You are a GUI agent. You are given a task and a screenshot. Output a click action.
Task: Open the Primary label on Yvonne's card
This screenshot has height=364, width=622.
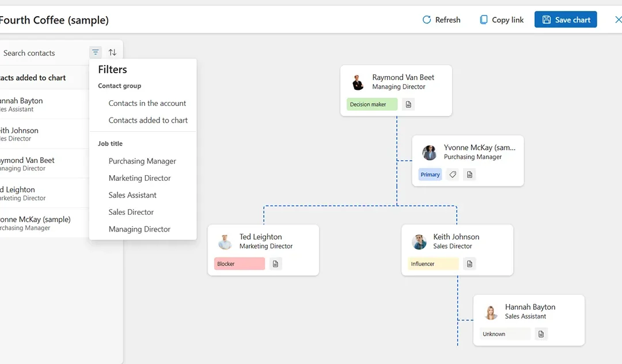430,175
